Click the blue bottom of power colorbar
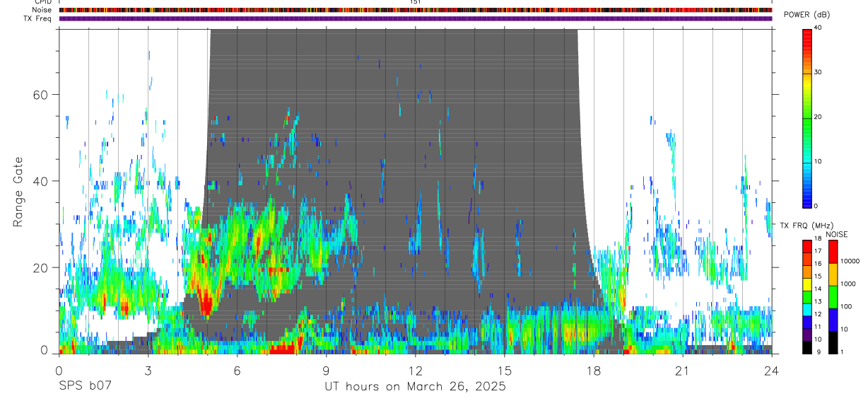Image resolution: width=868 pixels, height=401 pixels. 807,198
